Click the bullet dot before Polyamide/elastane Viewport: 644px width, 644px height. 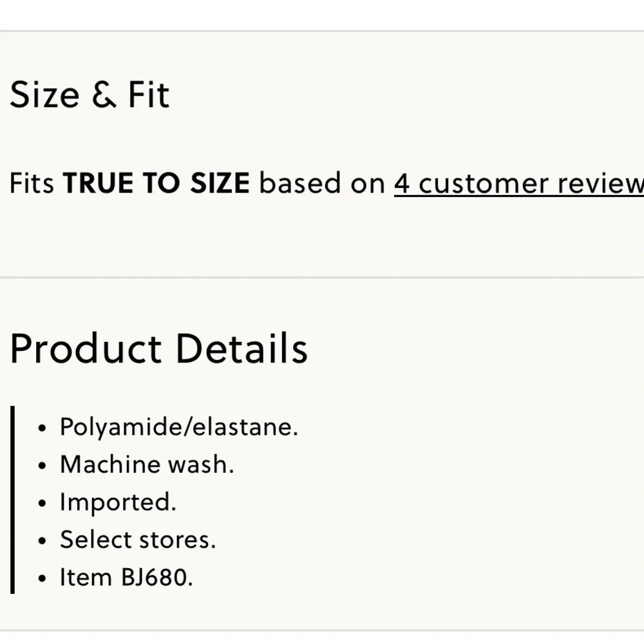pos(42,428)
